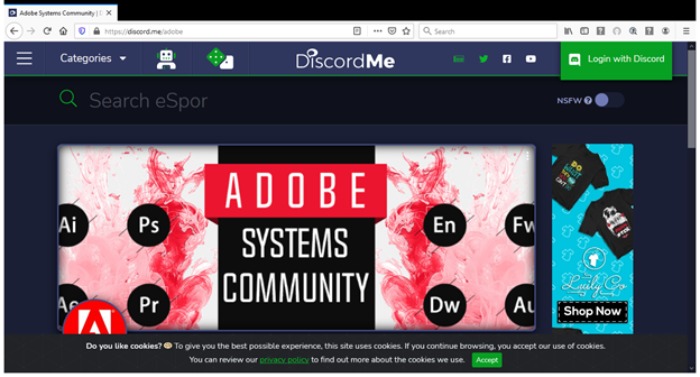The image size is (700, 377).
Task: Open the Firefox home page icon
Action: click(x=63, y=31)
